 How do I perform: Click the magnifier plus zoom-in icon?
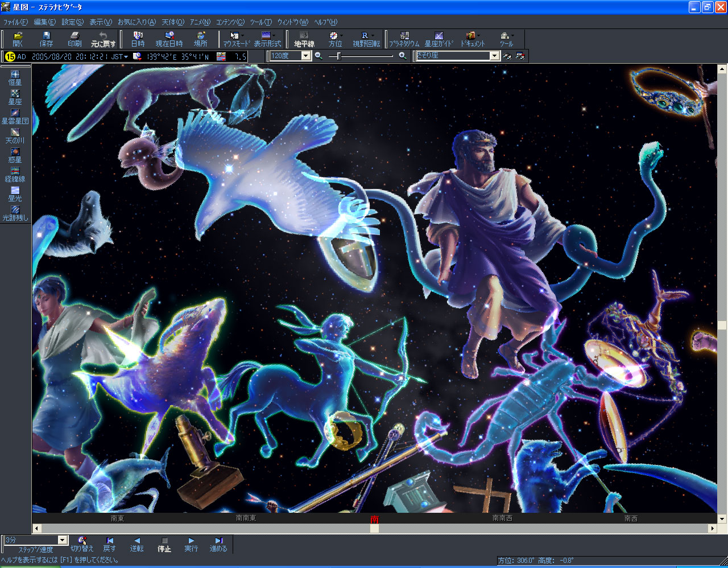coord(403,56)
